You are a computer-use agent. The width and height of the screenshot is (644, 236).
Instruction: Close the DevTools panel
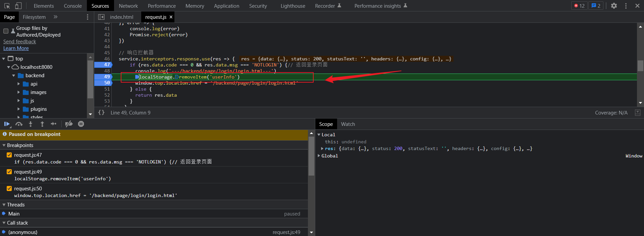pyautogui.click(x=637, y=6)
